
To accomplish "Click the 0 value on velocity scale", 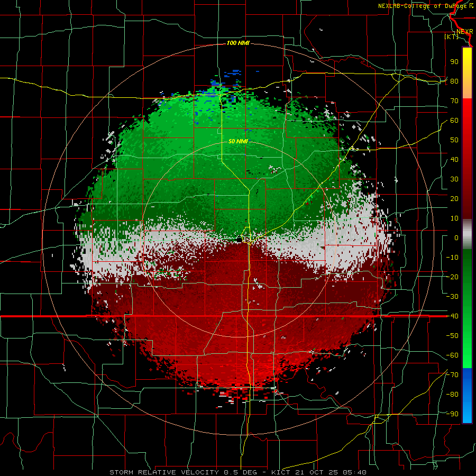I will coord(456,238).
